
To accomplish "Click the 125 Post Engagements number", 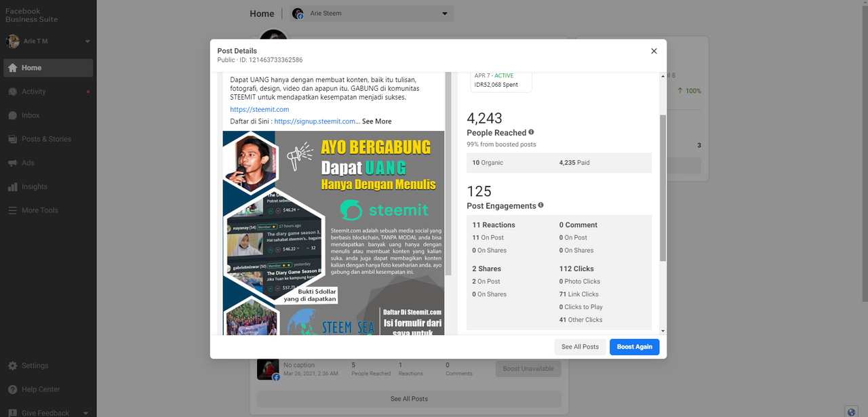I will [x=479, y=191].
